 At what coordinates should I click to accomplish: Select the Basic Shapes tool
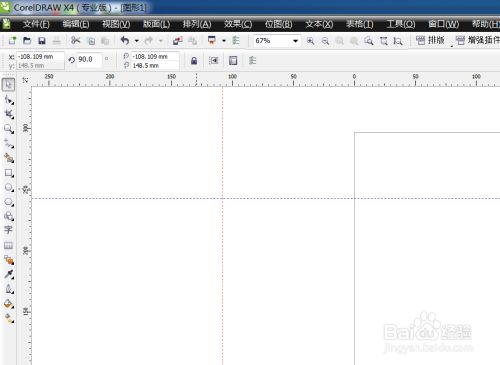(9, 216)
